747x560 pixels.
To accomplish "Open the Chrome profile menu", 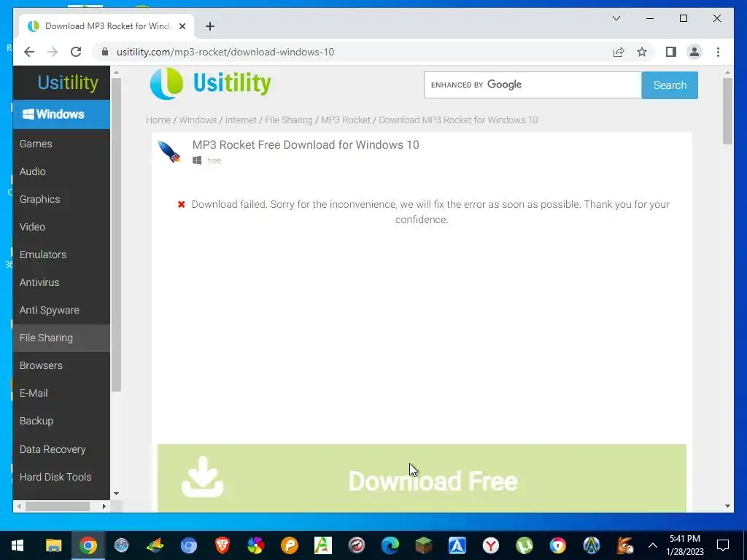I will pyautogui.click(x=694, y=52).
